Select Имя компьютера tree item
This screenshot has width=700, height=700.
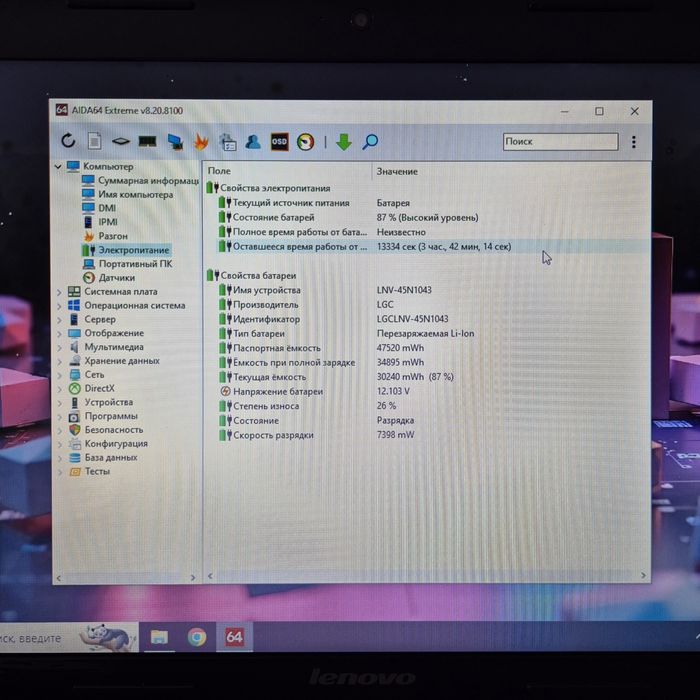(128, 194)
